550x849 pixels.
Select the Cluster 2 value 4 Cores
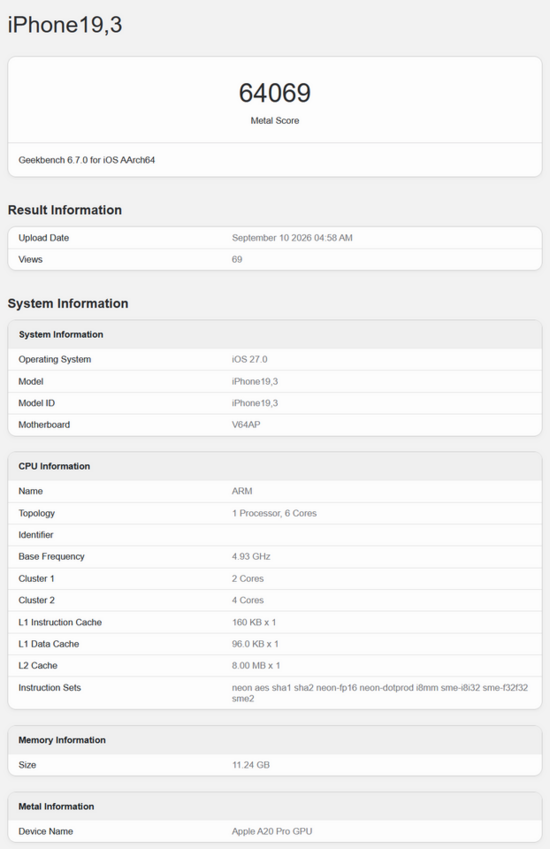pyautogui.click(x=248, y=600)
